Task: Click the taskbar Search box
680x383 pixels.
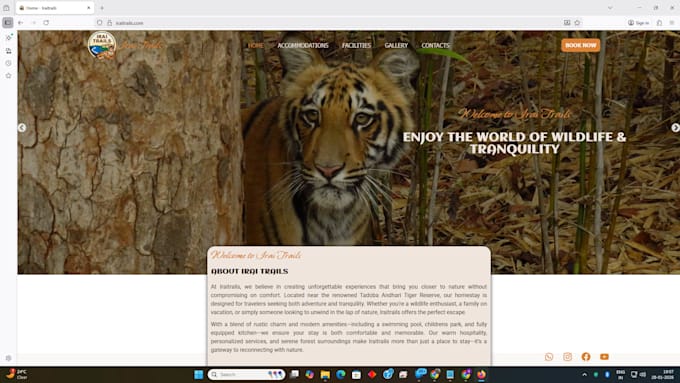Action: click(x=246, y=374)
